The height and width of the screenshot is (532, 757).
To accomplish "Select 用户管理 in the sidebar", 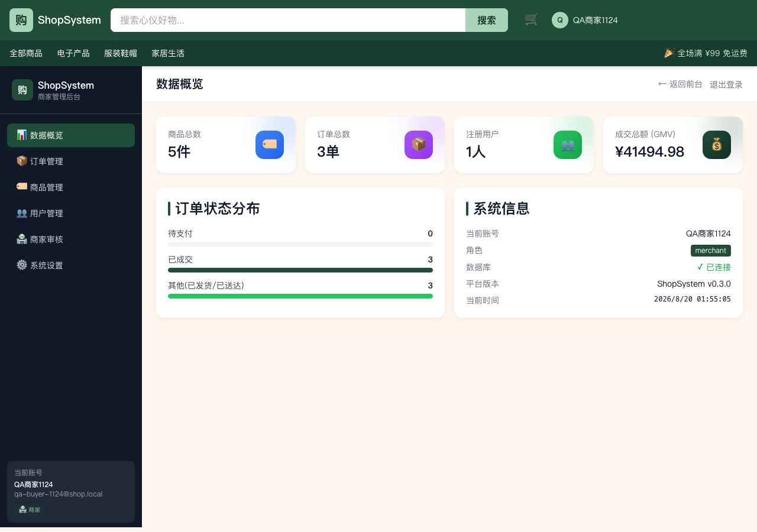I will click(x=71, y=213).
